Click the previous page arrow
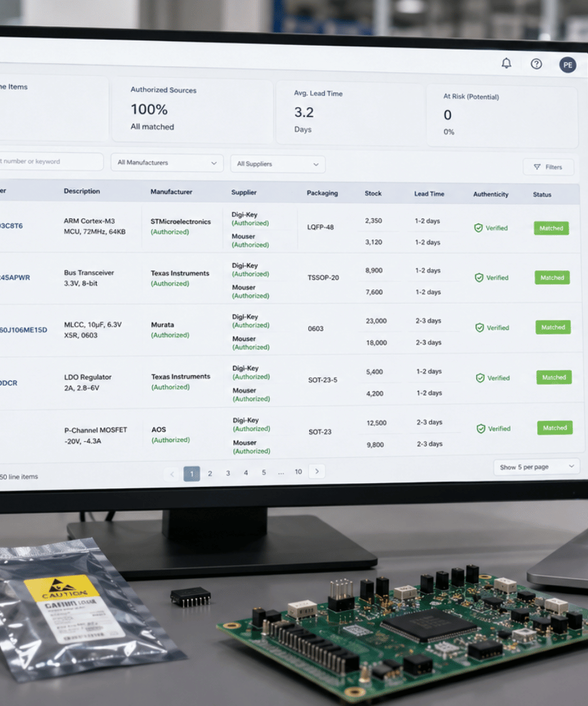This screenshot has height=706, width=588. (172, 474)
